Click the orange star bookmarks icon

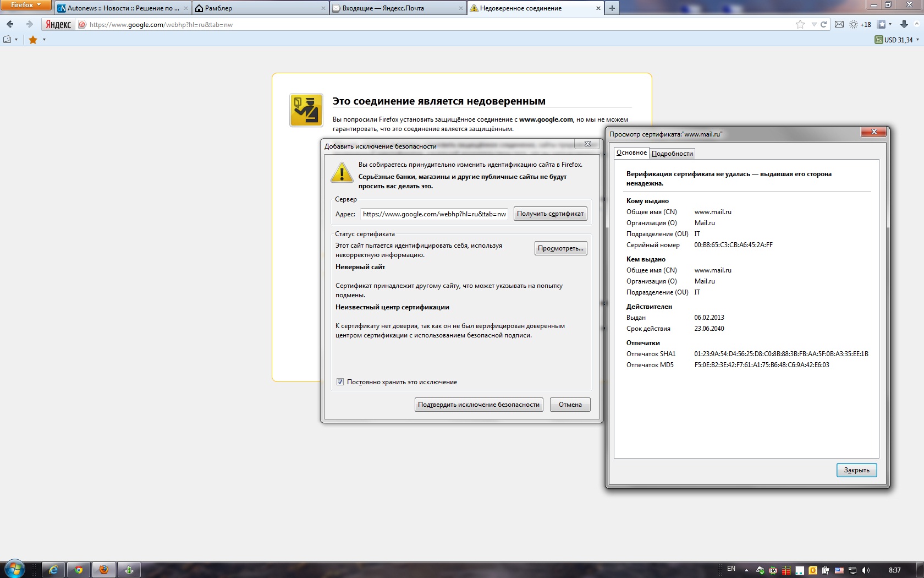tap(33, 40)
